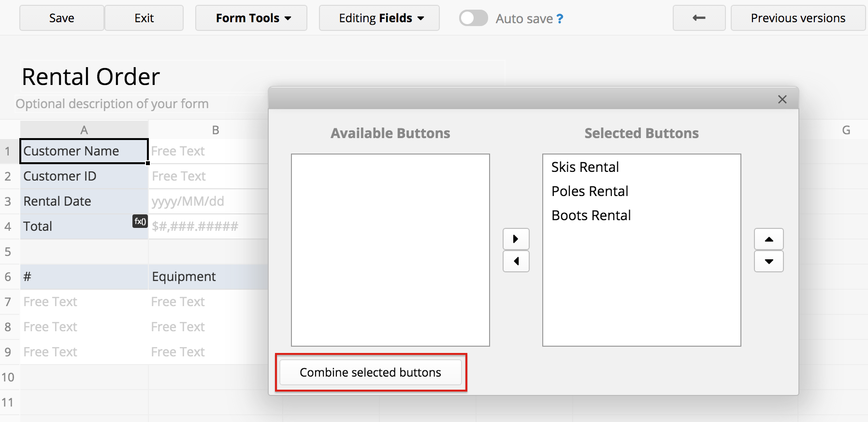Move selected button up in order
868x422 pixels.
point(768,239)
